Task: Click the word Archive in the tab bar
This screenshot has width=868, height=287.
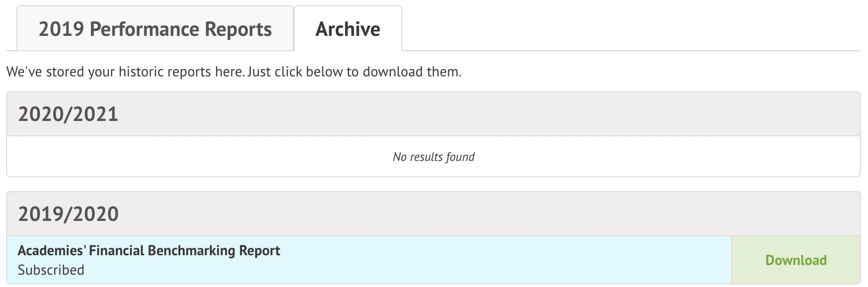Action: click(x=348, y=29)
